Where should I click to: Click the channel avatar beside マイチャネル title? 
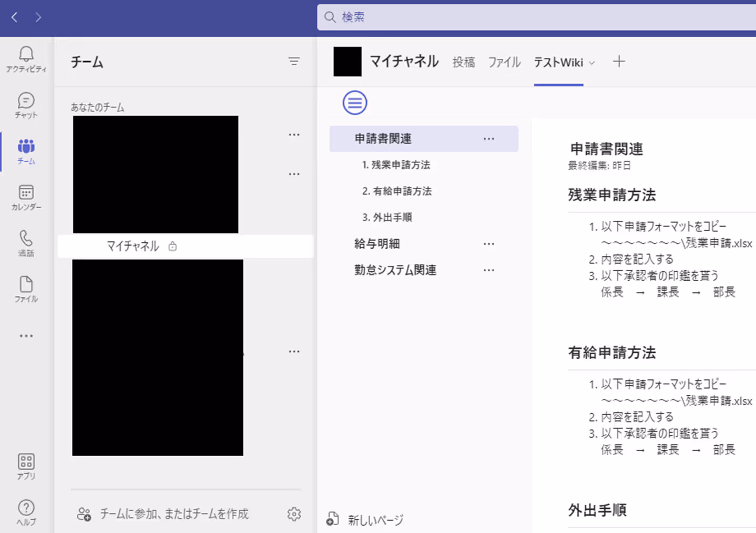348,61
